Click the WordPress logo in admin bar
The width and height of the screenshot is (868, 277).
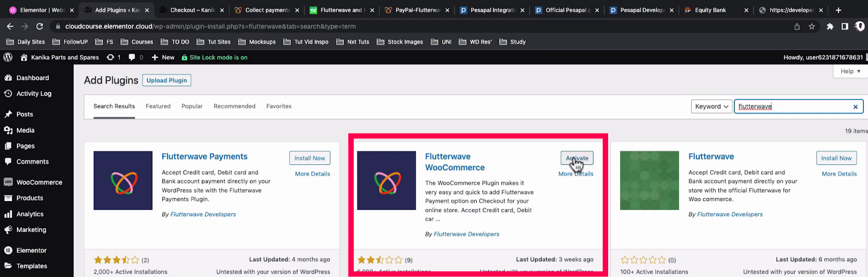coord(8,57)
